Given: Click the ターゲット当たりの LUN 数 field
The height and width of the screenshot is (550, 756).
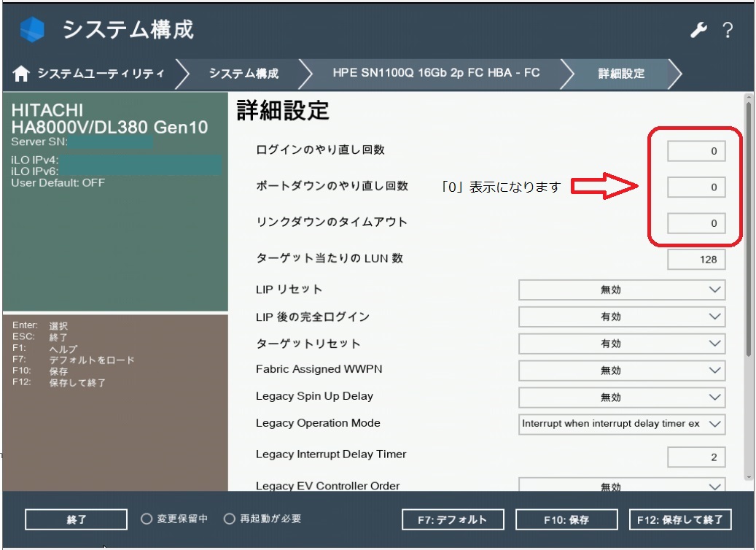Looking at the screenshot, I should [696, 260].
